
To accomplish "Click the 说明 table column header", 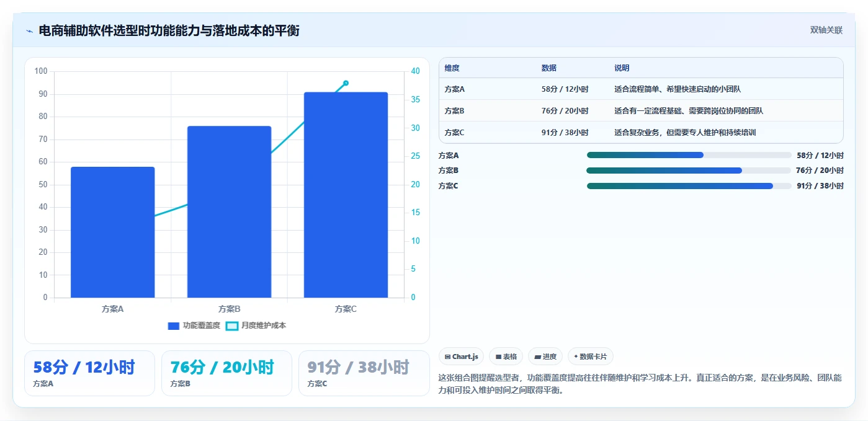I will point(622,68).
